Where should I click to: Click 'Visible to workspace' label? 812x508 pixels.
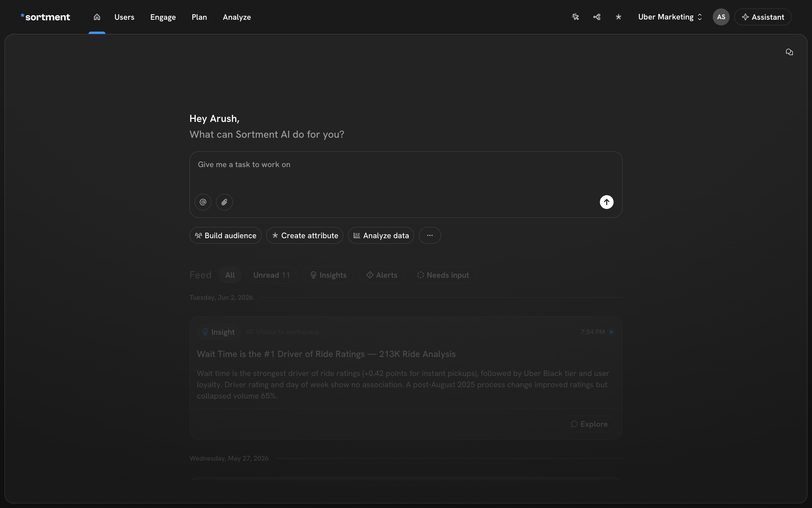(283, 332)
